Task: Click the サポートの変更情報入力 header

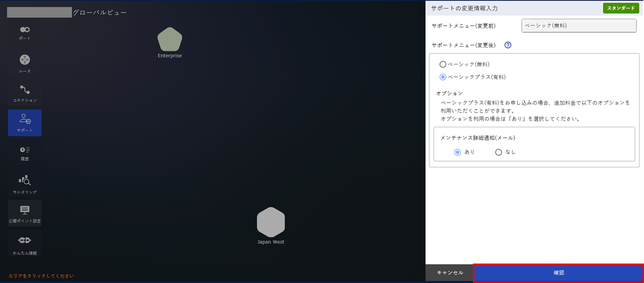Action: click(465, 8)
